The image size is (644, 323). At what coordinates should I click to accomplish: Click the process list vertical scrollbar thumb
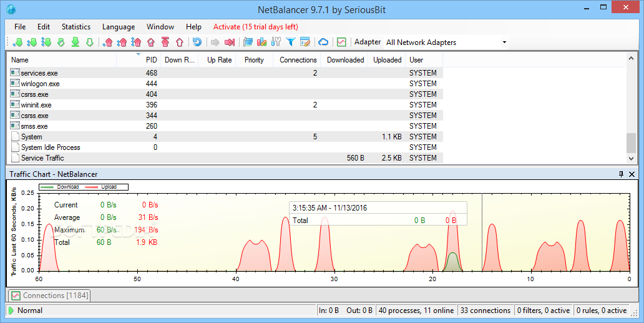[632, 142]
